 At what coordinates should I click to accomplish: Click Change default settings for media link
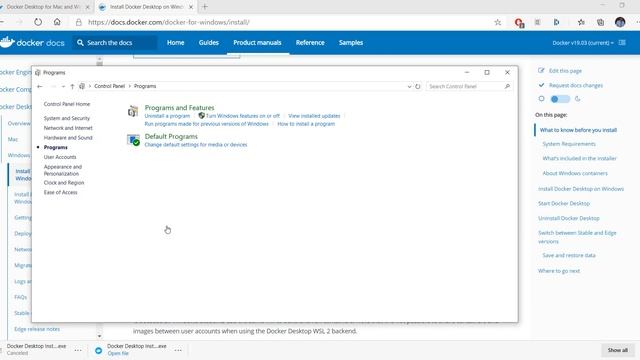[x=196, y=144]
